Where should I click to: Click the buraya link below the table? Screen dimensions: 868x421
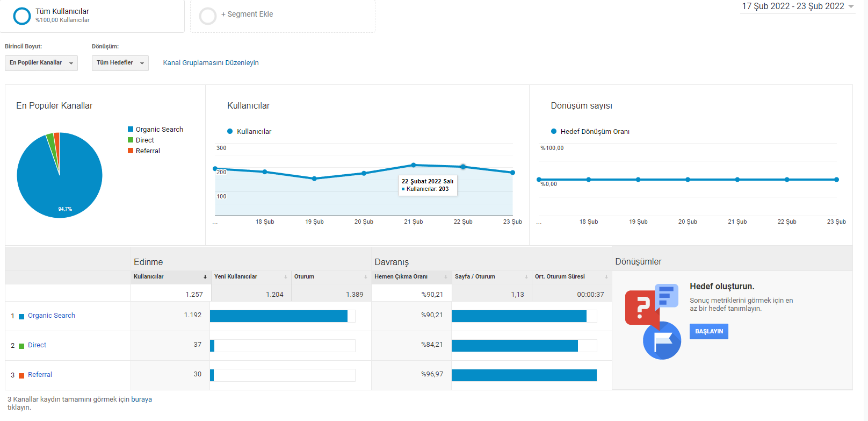click(141, 399)
